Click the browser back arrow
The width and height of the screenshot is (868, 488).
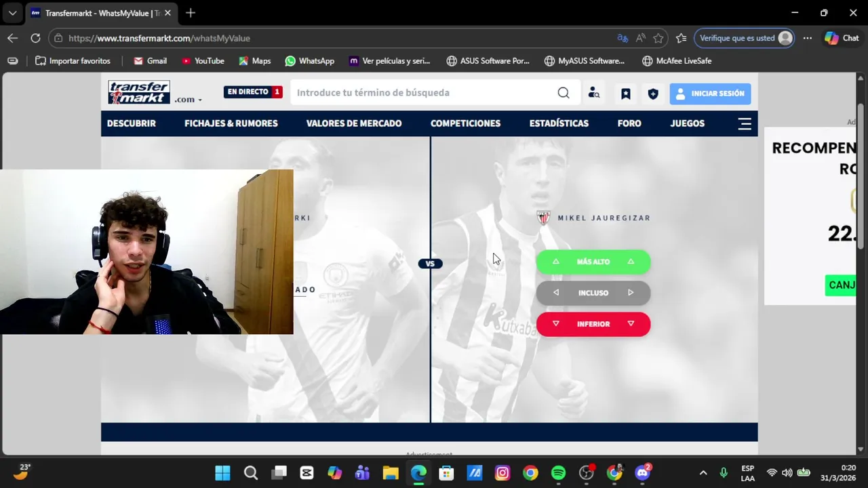(x=12, y=38)
